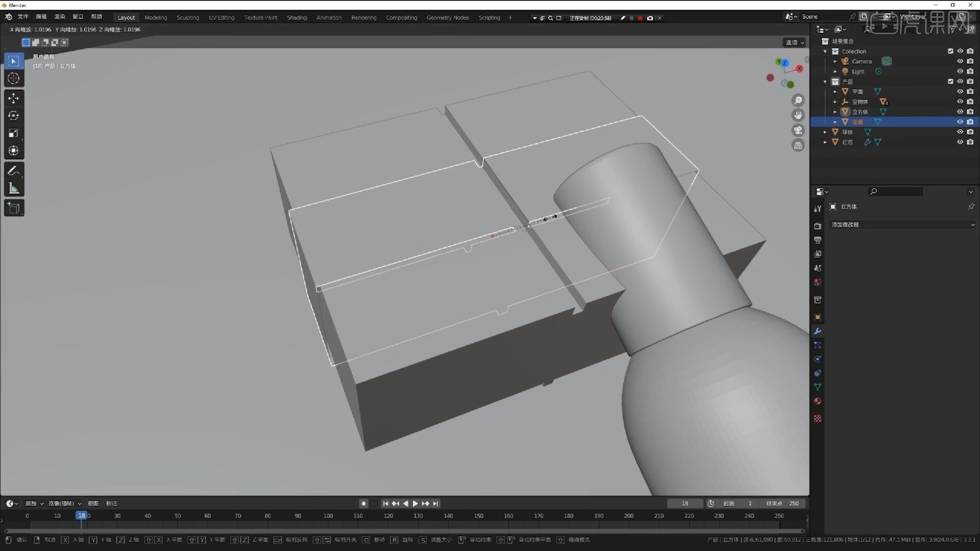
Task: Hide the 立方体 object in viewport
Action: coord(960,112)
